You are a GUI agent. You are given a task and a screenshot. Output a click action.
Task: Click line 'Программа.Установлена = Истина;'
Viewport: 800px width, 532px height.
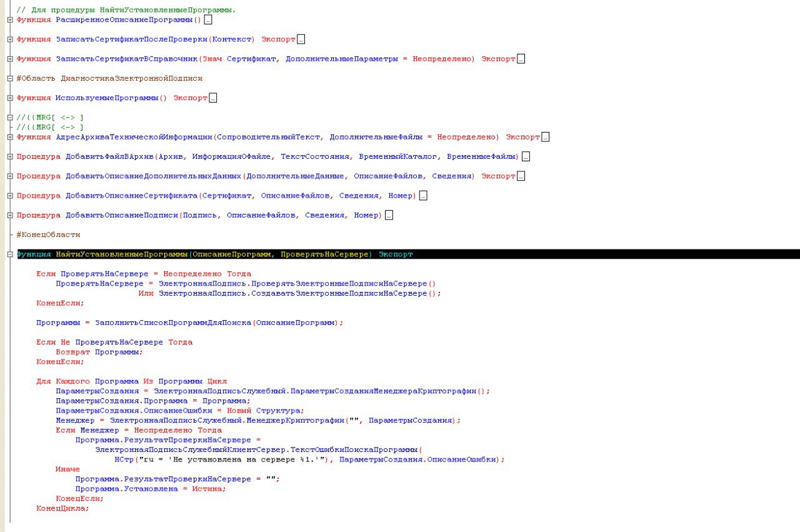click(x=151, y=489)
